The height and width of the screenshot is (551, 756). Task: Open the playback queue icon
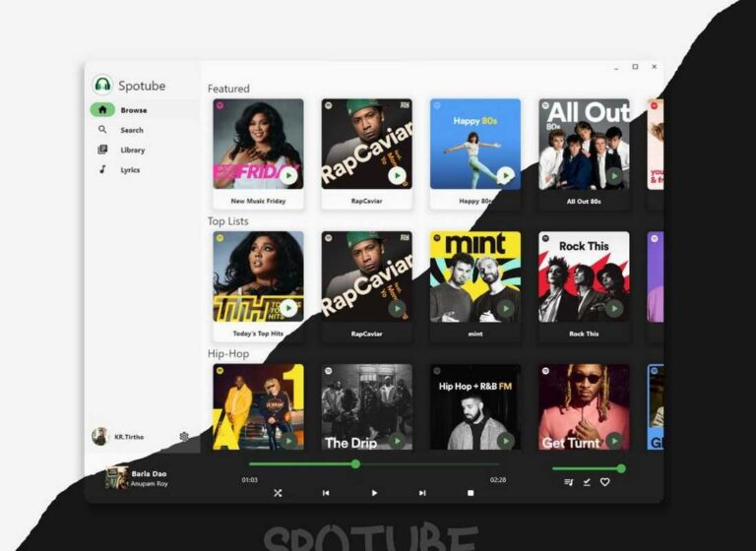pyautogui.click(x=569, y=482)
